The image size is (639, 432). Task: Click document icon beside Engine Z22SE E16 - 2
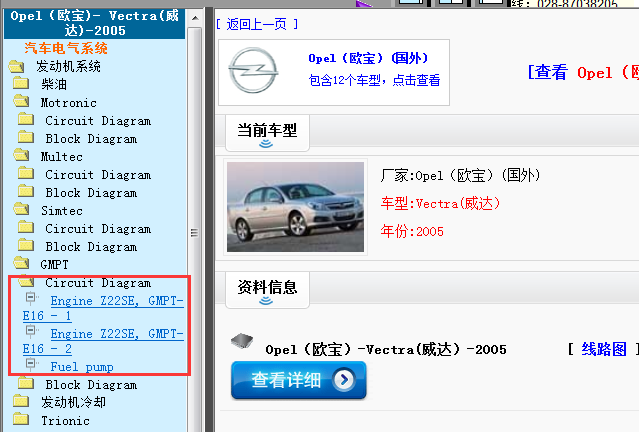point(31,331)
